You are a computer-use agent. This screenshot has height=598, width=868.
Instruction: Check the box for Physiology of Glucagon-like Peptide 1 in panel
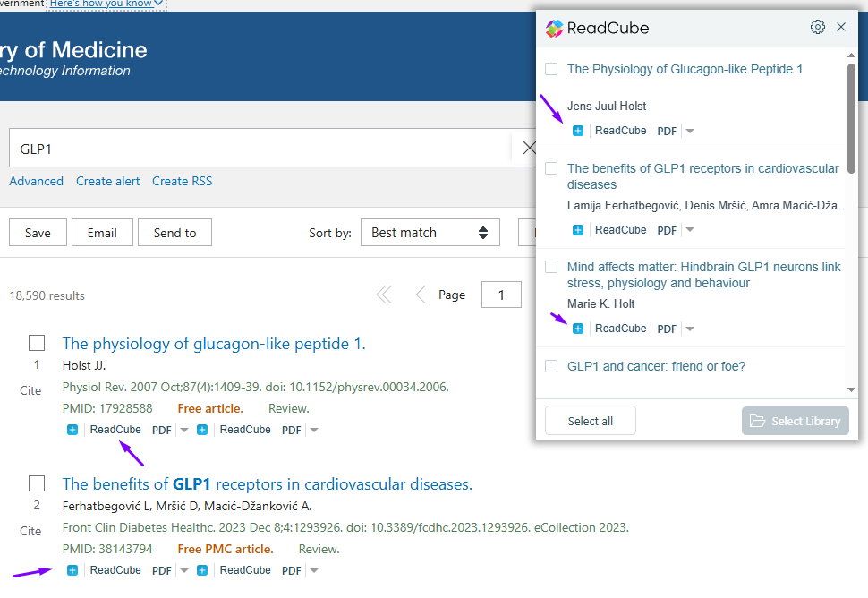pyautogui.click(x=551, y=69)
